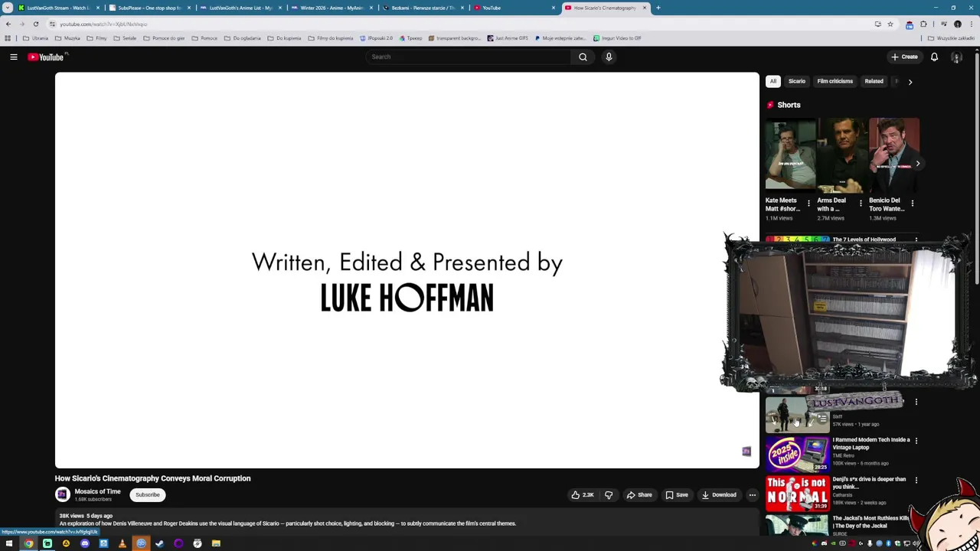Image resolution: width=980 pixels, height=551 pixels.
Task: Click the search magnifier button
Action: 583,57
